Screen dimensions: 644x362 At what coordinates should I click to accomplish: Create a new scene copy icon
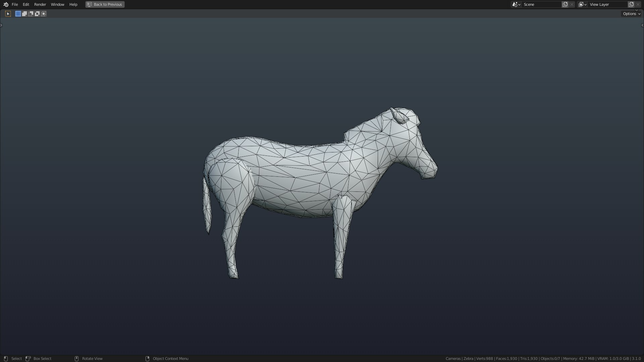[x=565, y=4]
